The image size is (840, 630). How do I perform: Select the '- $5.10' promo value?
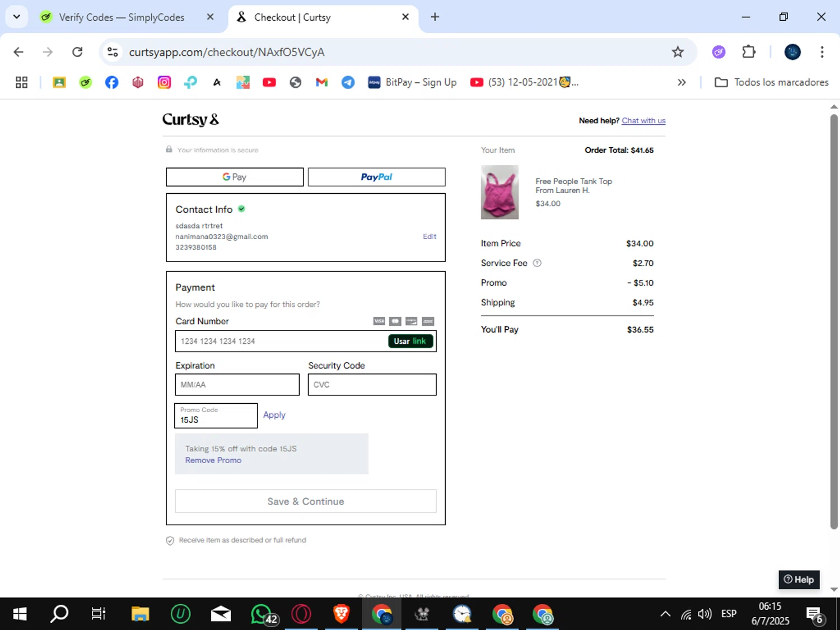coord(640,283)
